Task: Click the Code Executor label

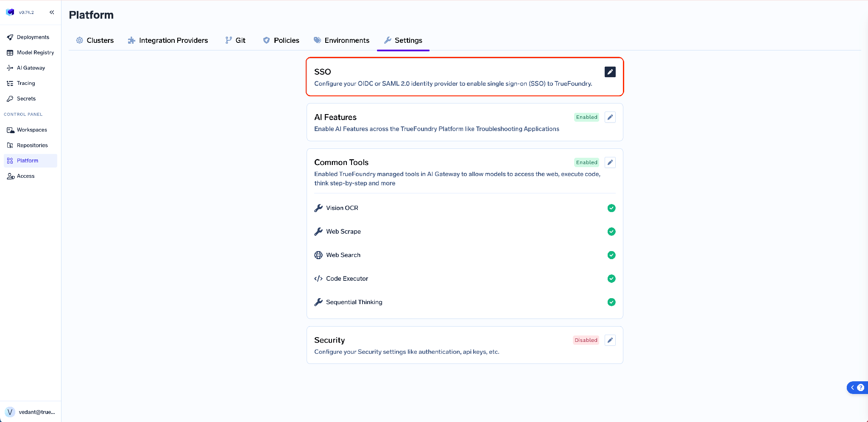Action: [x=347, y=279]
